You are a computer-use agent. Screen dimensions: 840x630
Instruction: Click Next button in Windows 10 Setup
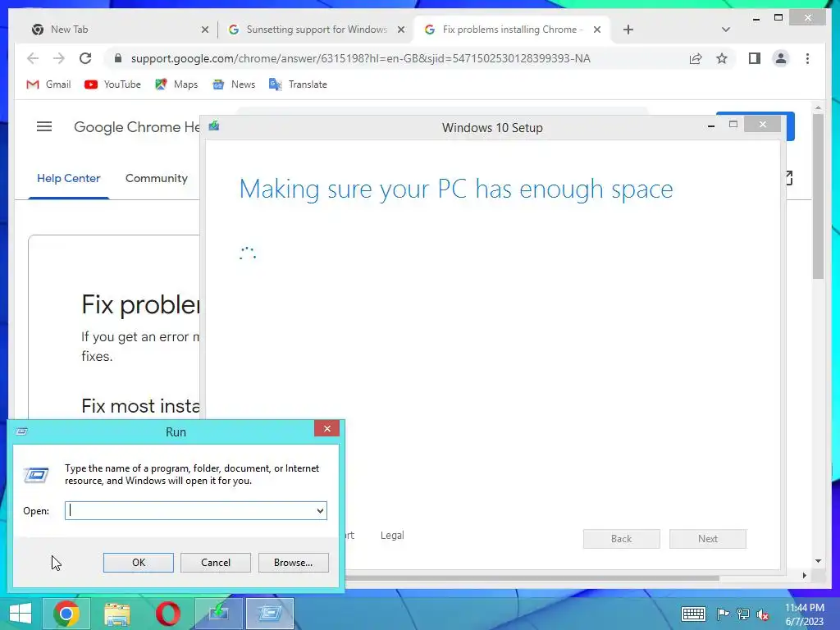(708, 539)
